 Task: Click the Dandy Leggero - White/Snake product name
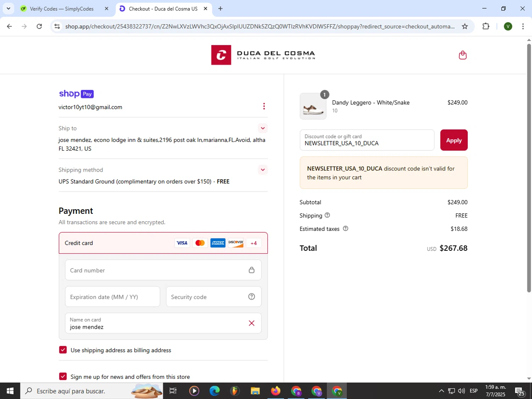pos(371,102)
